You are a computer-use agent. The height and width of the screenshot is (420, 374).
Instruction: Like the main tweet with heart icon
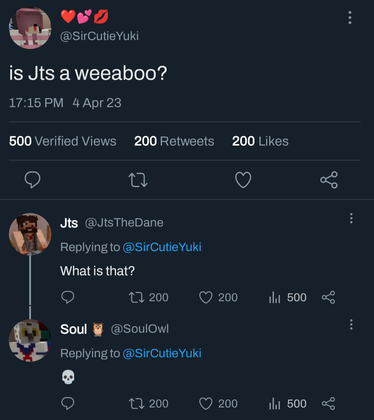click(243, 180)
